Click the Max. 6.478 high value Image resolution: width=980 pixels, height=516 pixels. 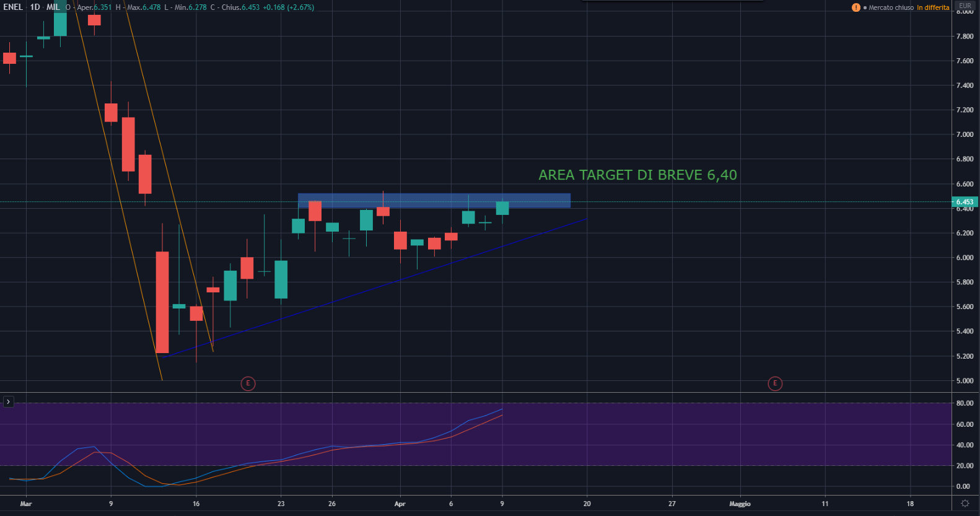[x=144, y=7]
